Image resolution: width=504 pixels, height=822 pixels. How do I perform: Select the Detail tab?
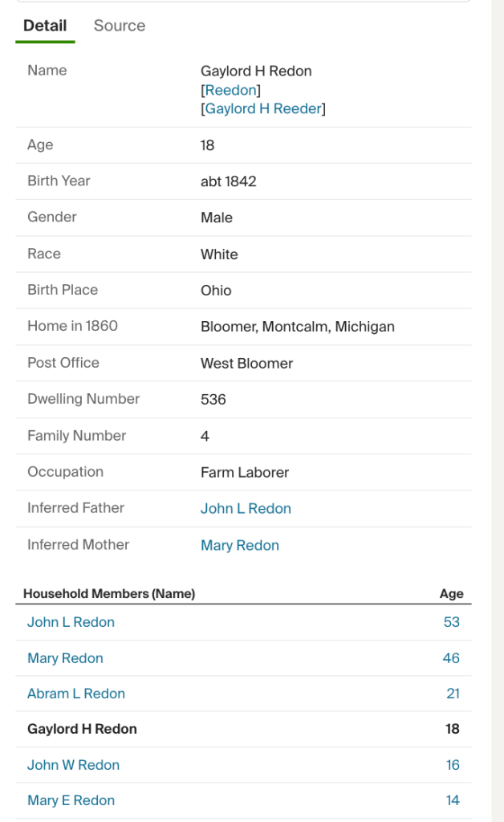click(45, 26)
